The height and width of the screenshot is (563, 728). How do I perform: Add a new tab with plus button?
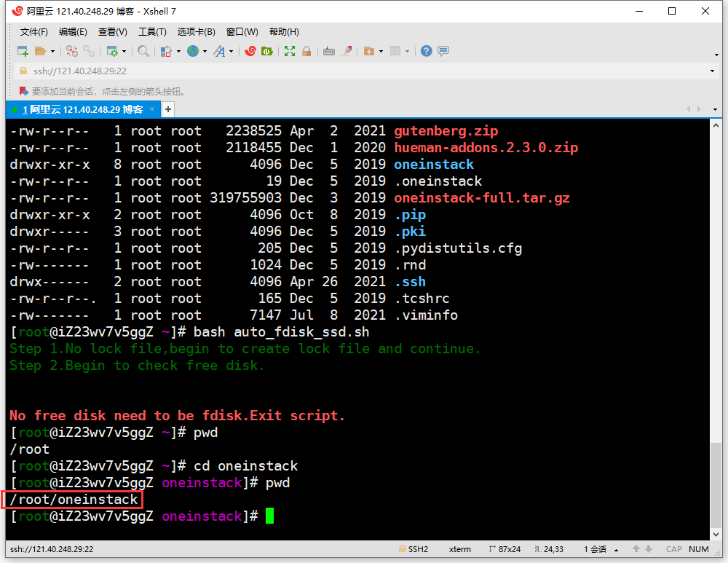coord(168,109)
